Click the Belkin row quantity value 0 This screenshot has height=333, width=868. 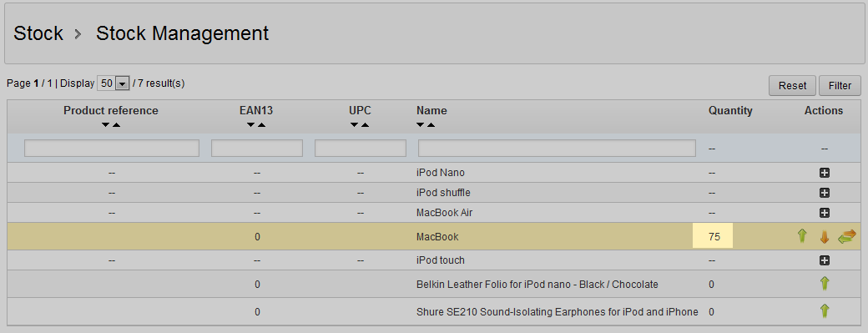coord(711,285)
